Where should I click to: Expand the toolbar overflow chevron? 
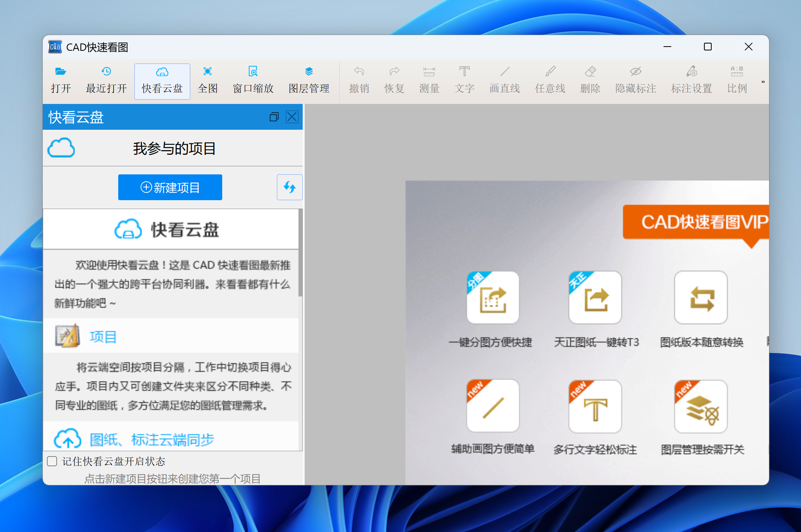click(763, 82)
